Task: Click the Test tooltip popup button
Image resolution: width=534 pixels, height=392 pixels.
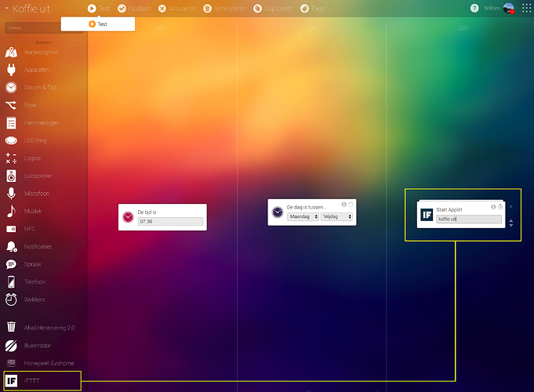Action: tap(98, 24)
